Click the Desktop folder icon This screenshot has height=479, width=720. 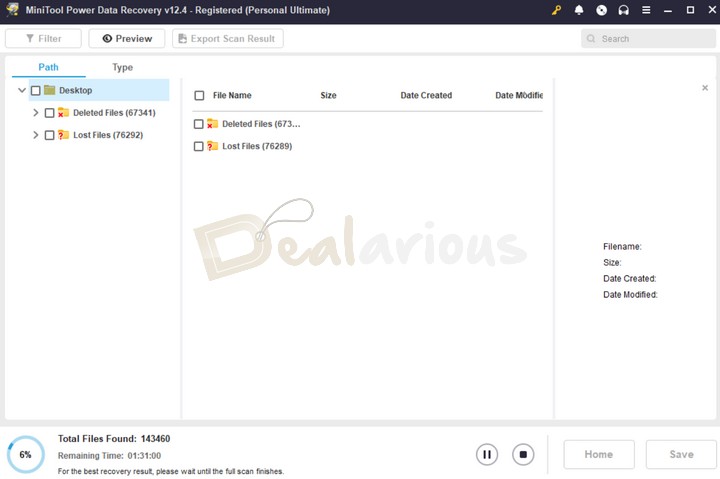point(50,90)
